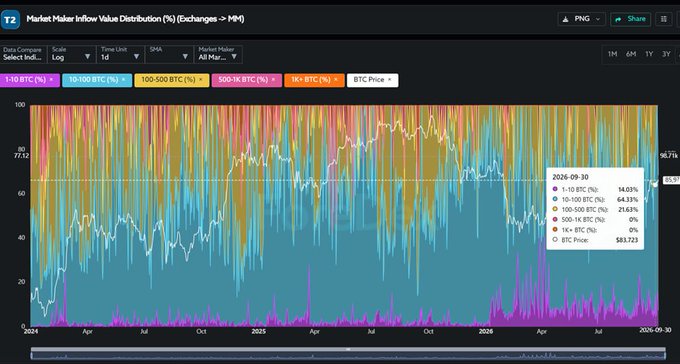Open the SMA dropdown
Viewport: 680px width, 364px height.
169,54
